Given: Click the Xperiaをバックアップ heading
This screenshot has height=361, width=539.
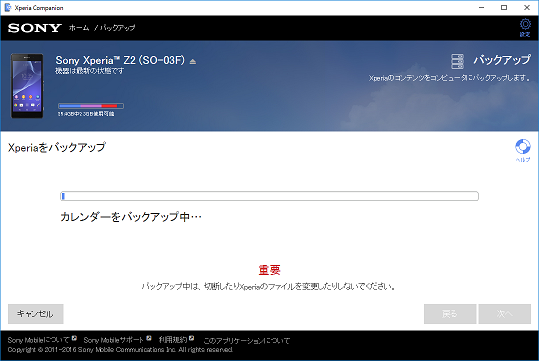Looking at the screenshot, I should 57,147.
